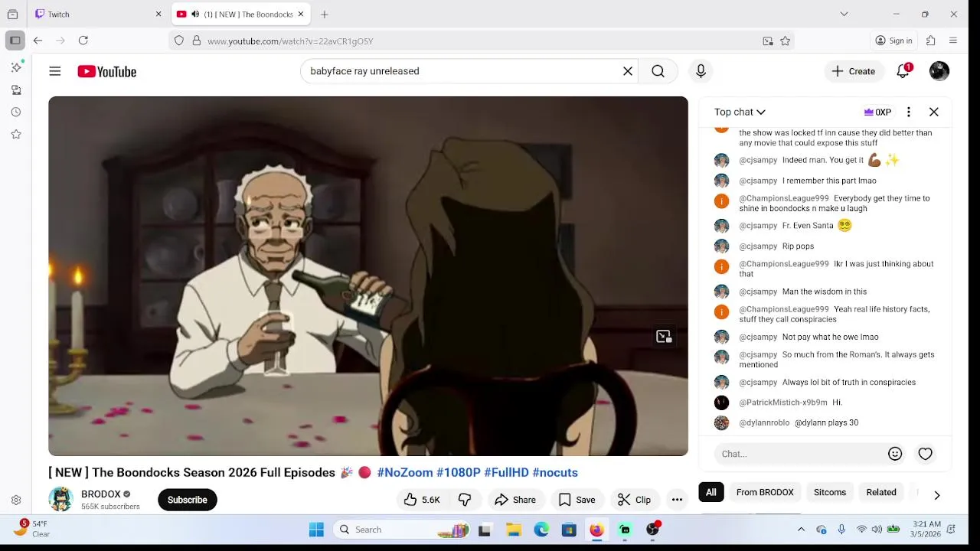Show hidden system tray icons
The width and height of the screenshot is (980, 551).
pyautogui.click(x=801, y=530)
